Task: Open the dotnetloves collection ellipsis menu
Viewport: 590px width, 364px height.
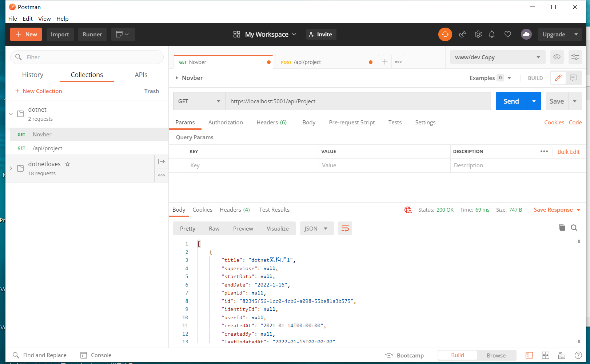Action: [162, 175]
